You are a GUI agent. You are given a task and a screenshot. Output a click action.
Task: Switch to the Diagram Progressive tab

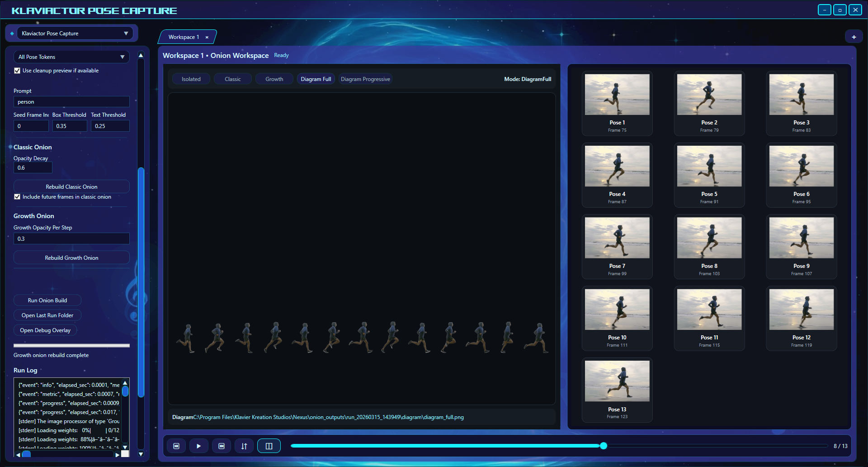click(x=365, y=79)
